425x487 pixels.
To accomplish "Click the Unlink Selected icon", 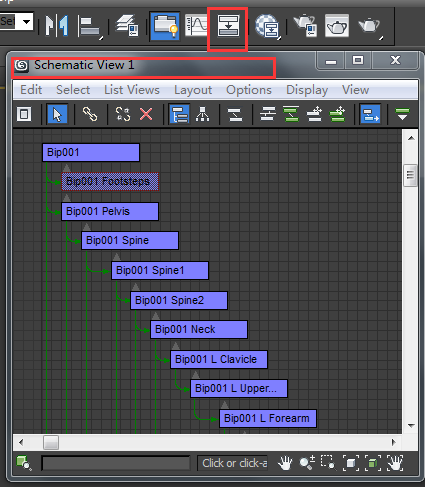I will coord(123,114).
